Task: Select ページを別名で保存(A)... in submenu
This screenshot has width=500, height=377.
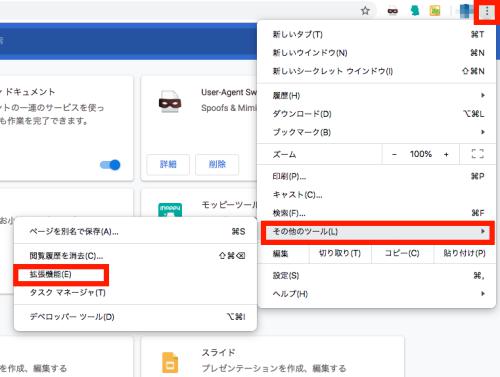Action: (x=135, y=231)
